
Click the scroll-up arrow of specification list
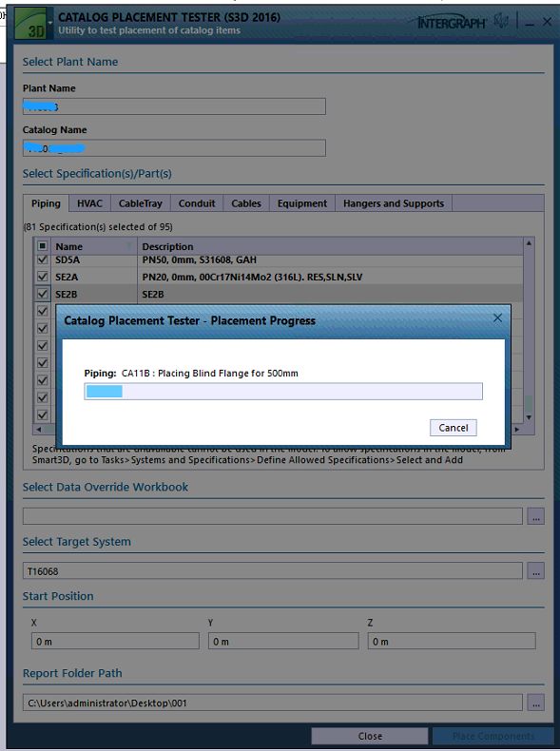click(529, 243)
